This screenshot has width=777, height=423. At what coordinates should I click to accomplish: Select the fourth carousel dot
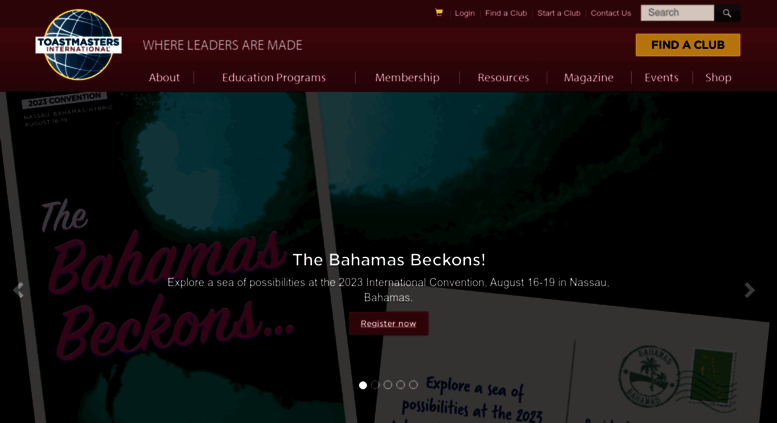[400, 385]
